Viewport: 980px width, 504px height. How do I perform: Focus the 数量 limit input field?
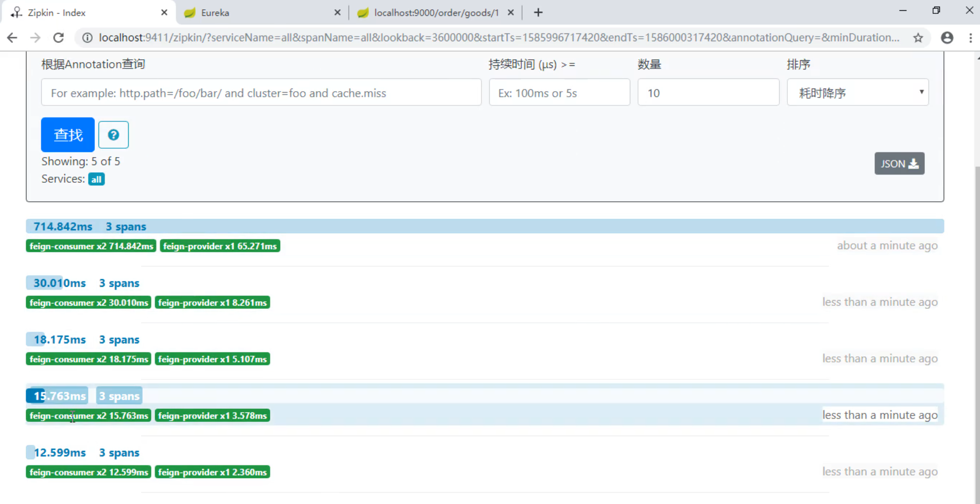(709, 93)
